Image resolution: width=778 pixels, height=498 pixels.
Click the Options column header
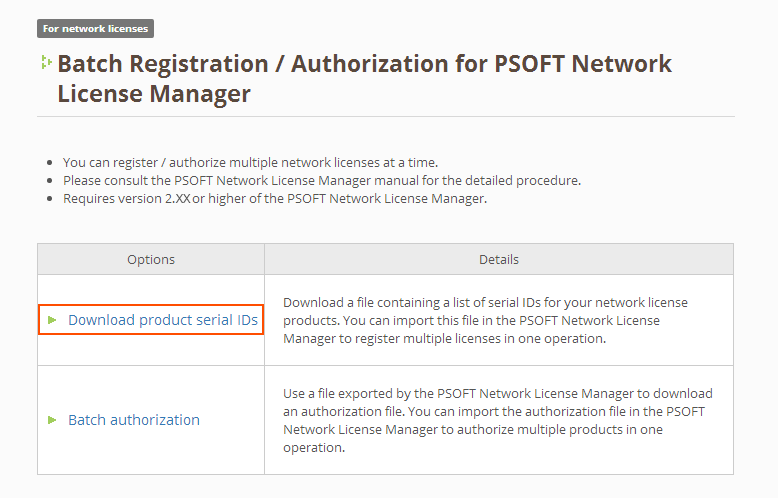(151, 260)
